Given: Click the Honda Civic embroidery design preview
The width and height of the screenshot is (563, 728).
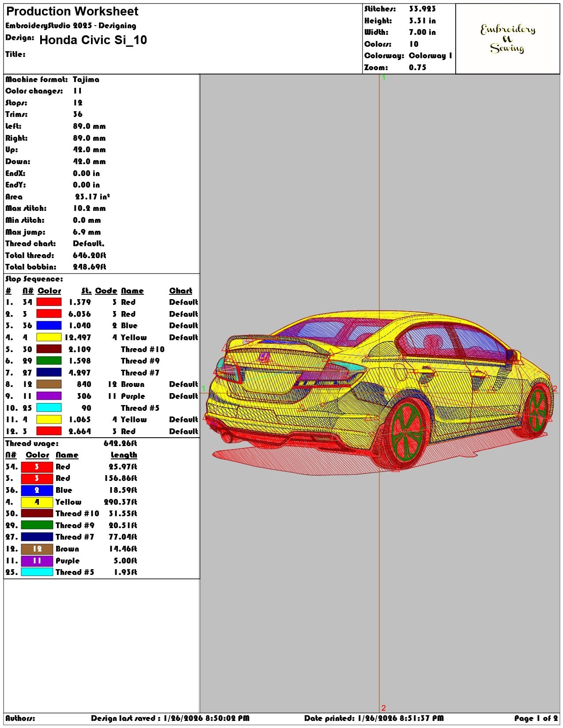Looking at the screenshot, I should click(380, 392).
